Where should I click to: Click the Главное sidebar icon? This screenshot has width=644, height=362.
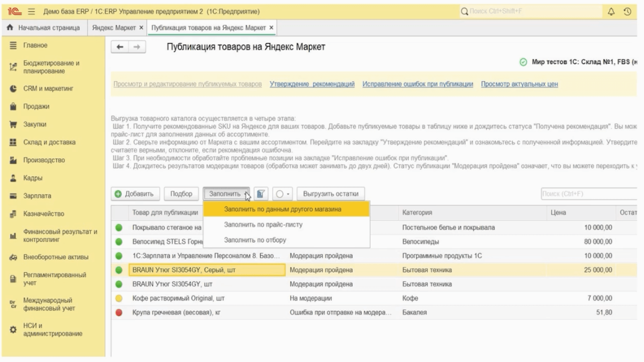pos(13,45)
